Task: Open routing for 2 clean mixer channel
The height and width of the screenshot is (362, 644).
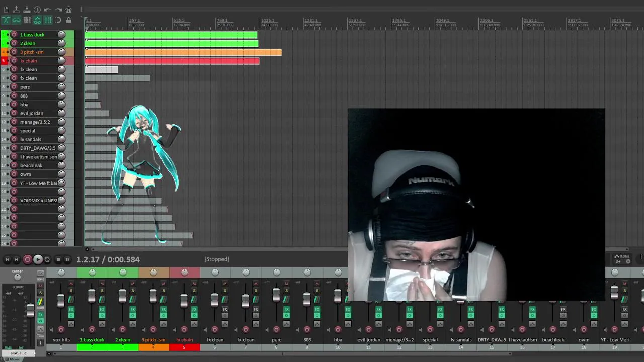Action: tap(132, 299)
